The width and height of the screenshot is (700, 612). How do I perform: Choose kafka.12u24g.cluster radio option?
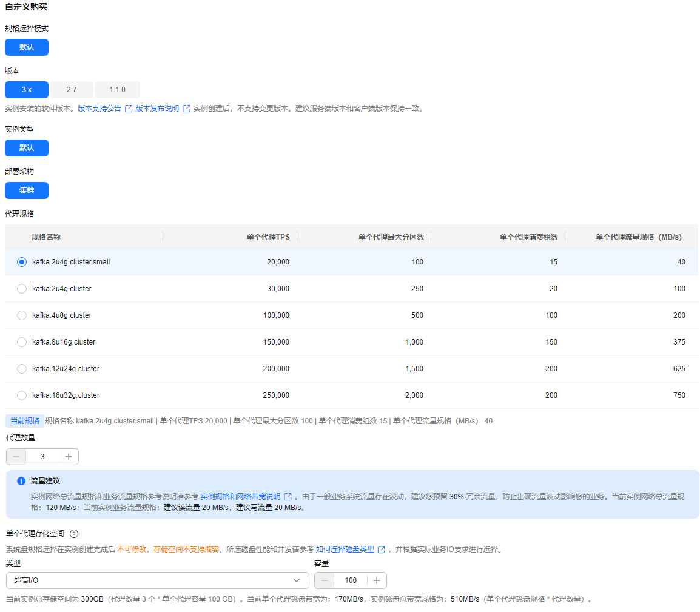click(21, 369)
